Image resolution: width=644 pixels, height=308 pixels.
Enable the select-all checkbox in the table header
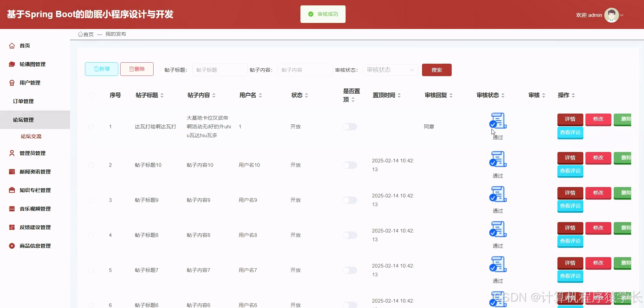(x=92, y=95)
